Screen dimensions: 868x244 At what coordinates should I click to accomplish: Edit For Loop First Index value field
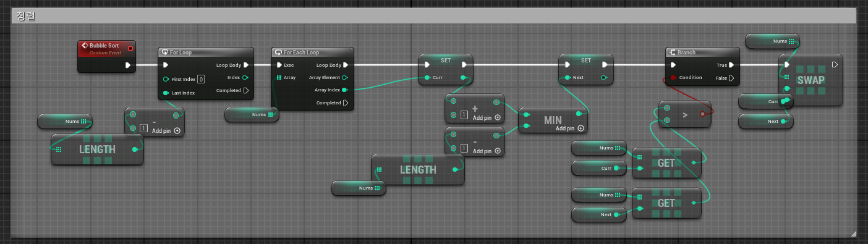(201, 79)
